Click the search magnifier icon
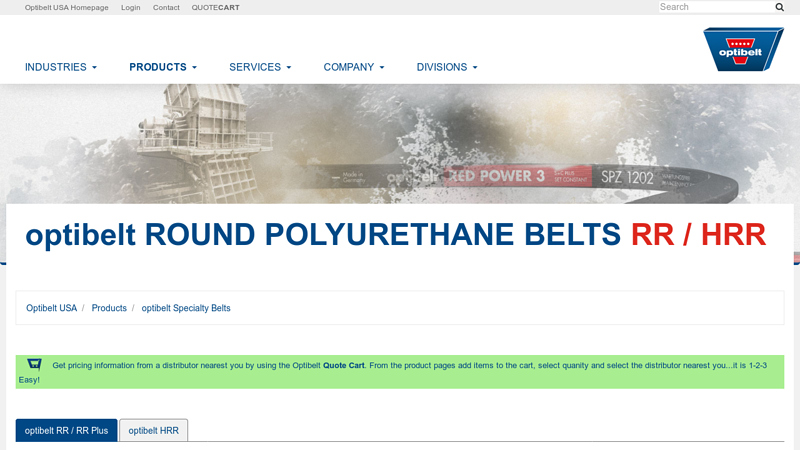This screenshot has height=450, width=800. tap(780, 7)
